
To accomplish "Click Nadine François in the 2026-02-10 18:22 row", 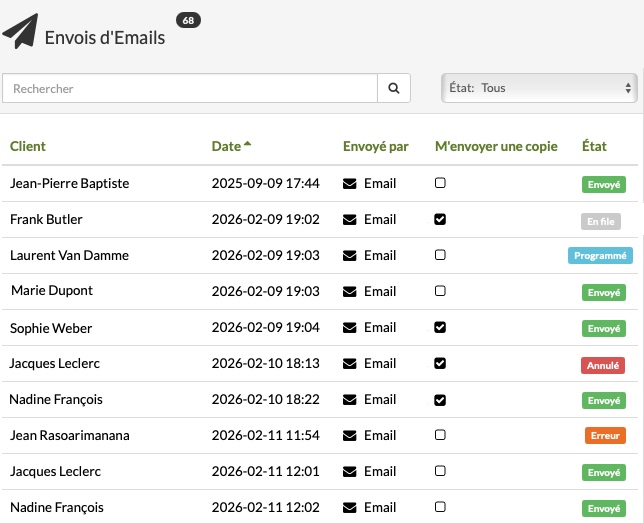I will point(56,400).
